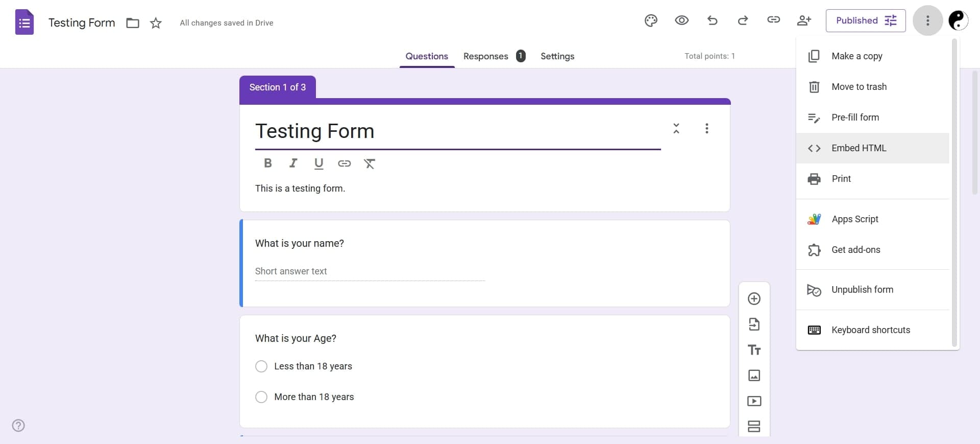Underline the title text
The image size is (980, 444).
[318, 163]
